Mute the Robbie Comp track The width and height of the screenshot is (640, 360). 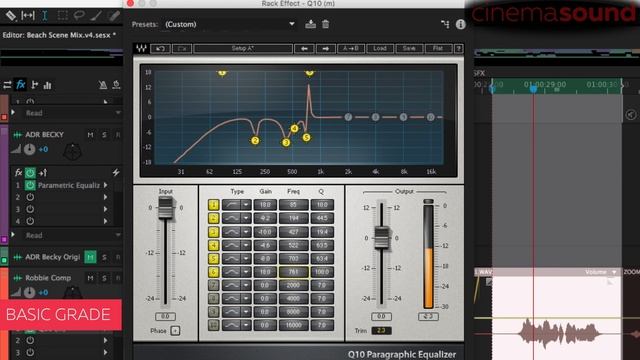(x=91, y=278)
